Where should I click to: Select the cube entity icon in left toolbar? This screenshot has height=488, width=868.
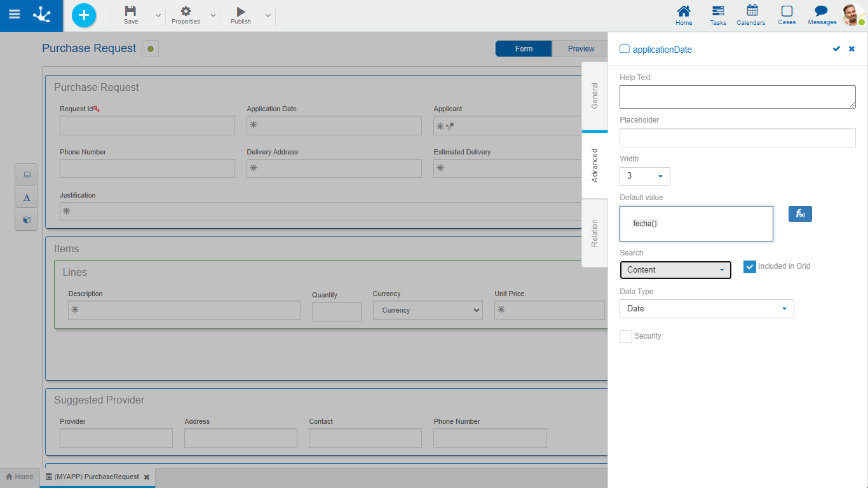click(27, 220)
